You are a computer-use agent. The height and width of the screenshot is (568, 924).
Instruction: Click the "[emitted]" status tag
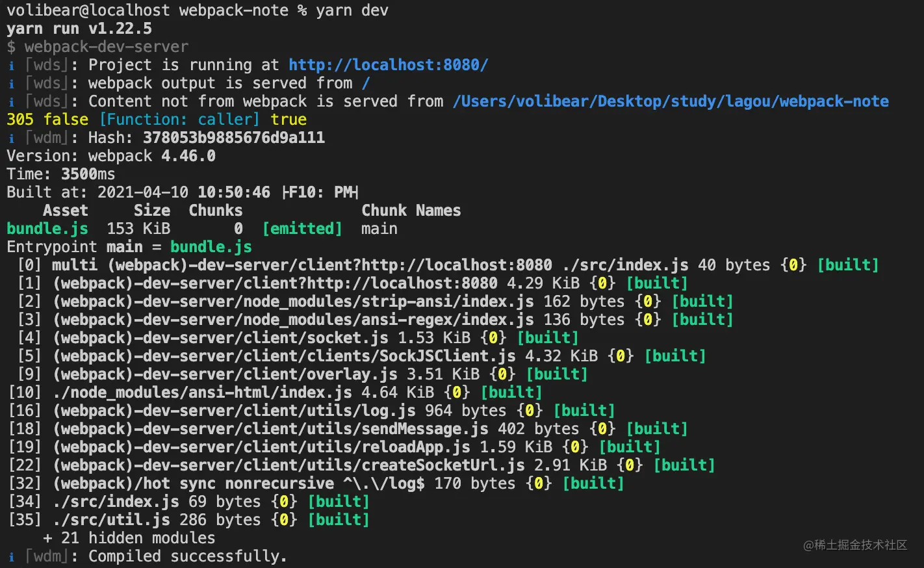[x=302, y=229]
